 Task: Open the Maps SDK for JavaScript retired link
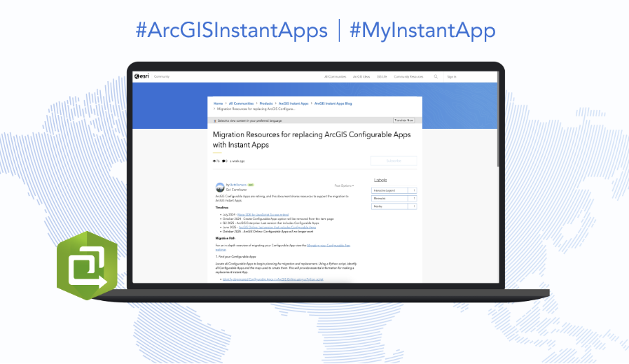coord(263,214)
